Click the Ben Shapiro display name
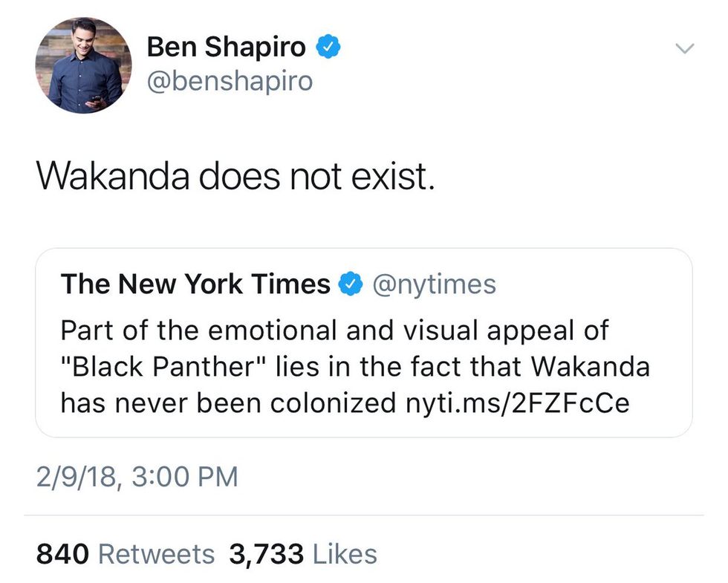The height and width of the screenshot is (583, 728). [x=226, y=48]
